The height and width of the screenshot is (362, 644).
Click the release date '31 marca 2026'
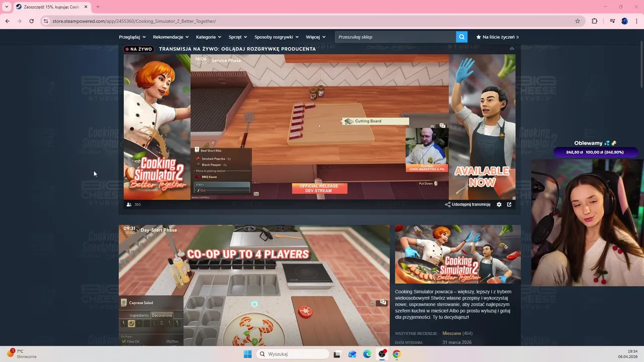[x=457, y=342]
